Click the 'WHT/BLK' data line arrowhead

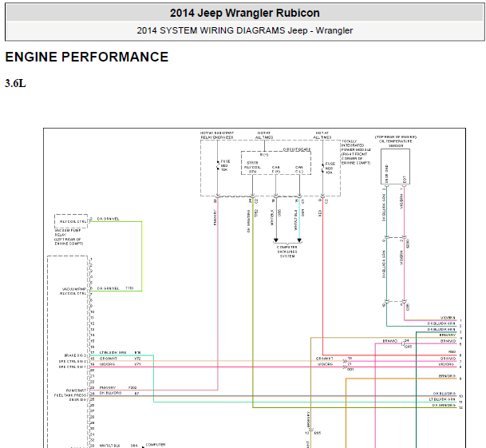tap(276, 240)
